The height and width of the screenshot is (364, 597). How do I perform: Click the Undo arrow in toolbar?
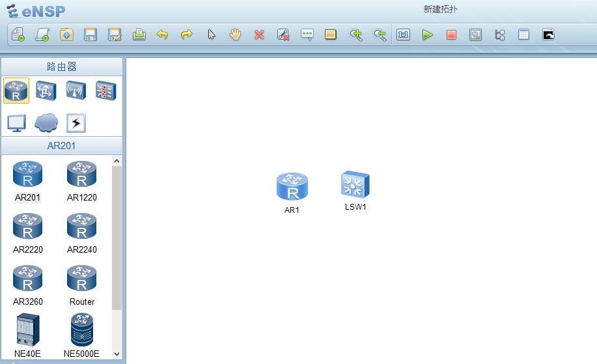(163, 35)
